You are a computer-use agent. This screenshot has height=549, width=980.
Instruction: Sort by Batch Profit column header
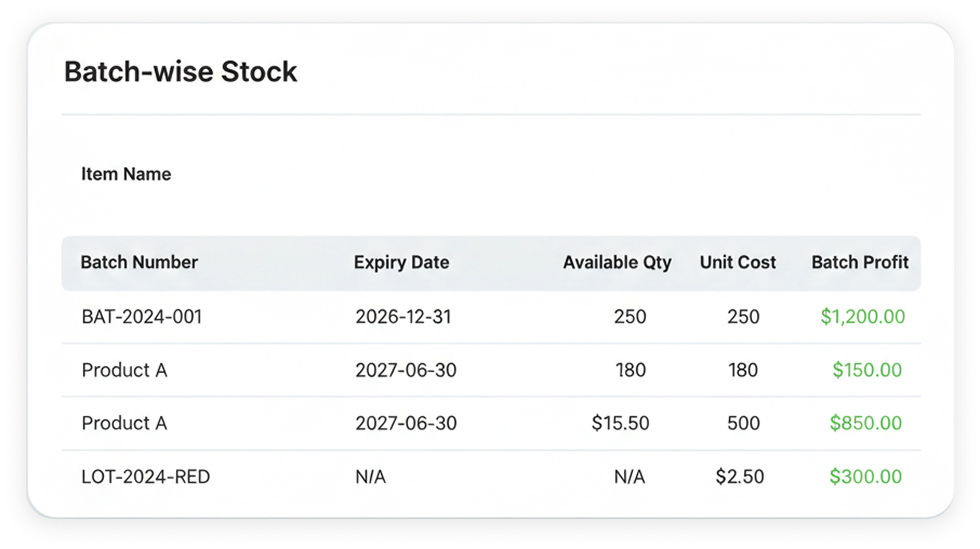pos(860,262)
